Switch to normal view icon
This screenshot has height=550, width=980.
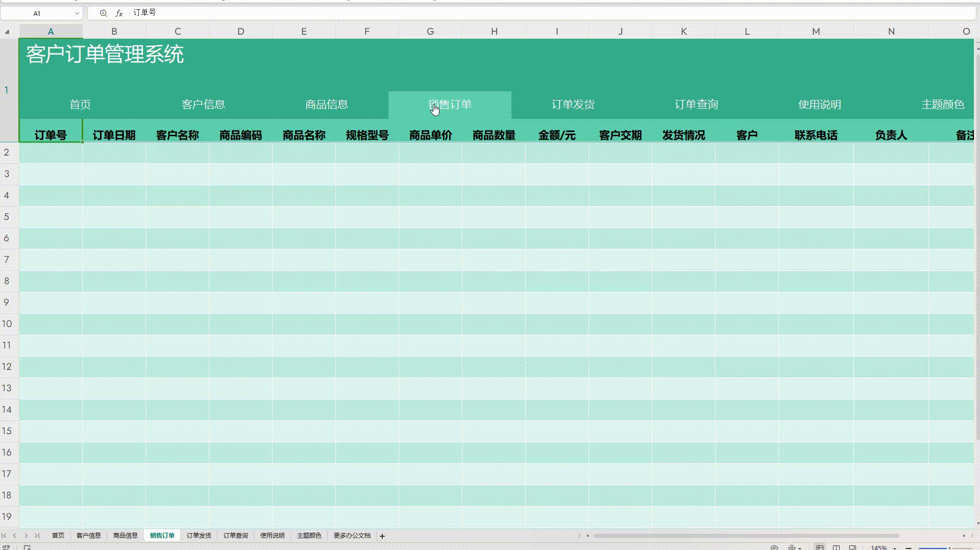coord(820,547)
